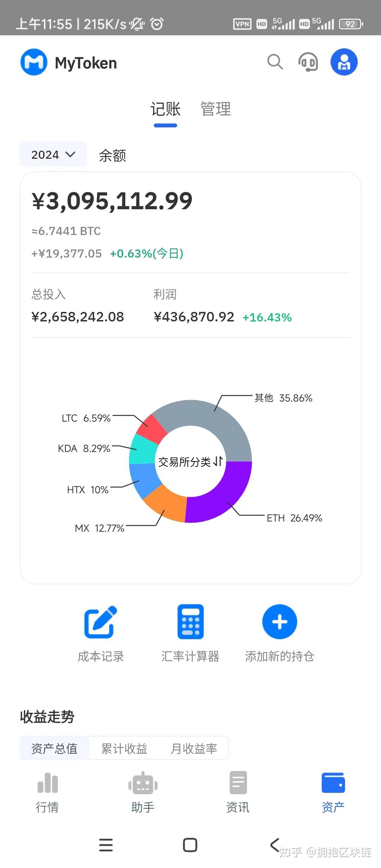The image size is (381, 868).
Task: Tap 利润 amount ¥436,870.92
Action: click(194, 317)
